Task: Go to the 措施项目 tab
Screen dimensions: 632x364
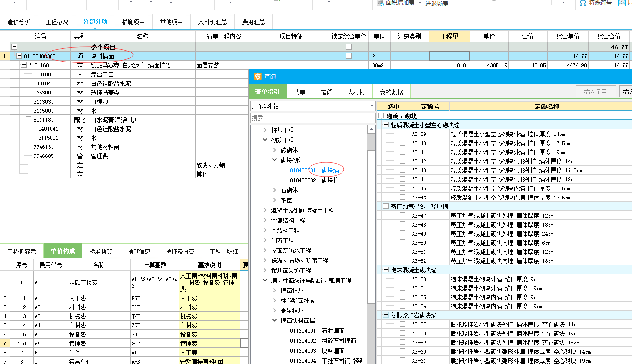Action: click(134, 22)
